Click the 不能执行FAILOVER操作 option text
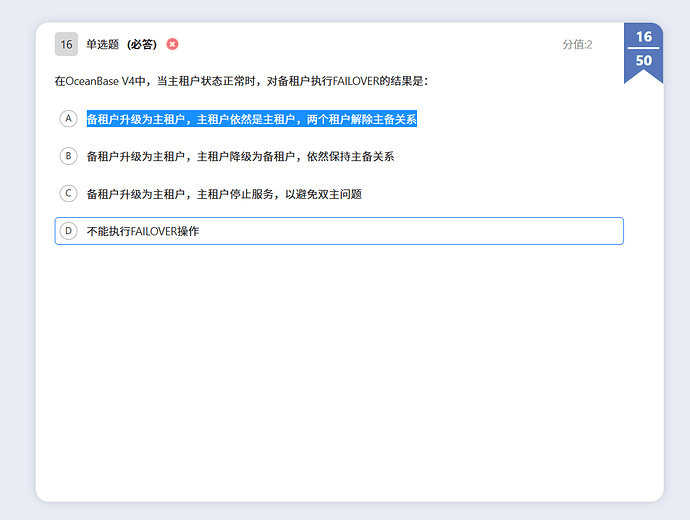This screenshot has width=690, height=520. pyautogui.click(x=143, y=231)
